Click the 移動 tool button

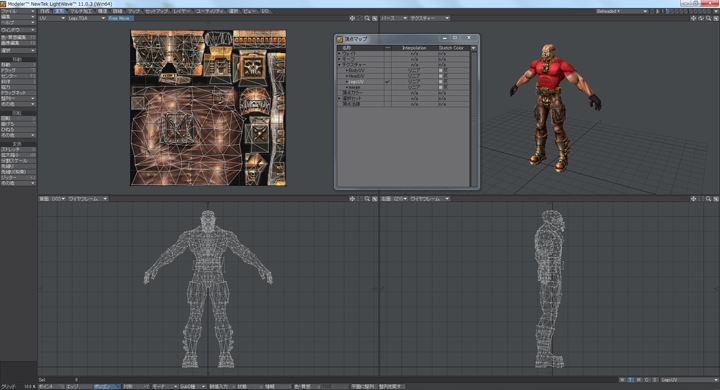[x=18, y=65]
